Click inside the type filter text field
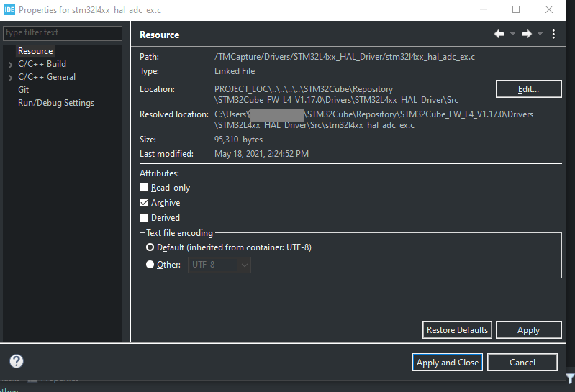 (x=63, y=33)
